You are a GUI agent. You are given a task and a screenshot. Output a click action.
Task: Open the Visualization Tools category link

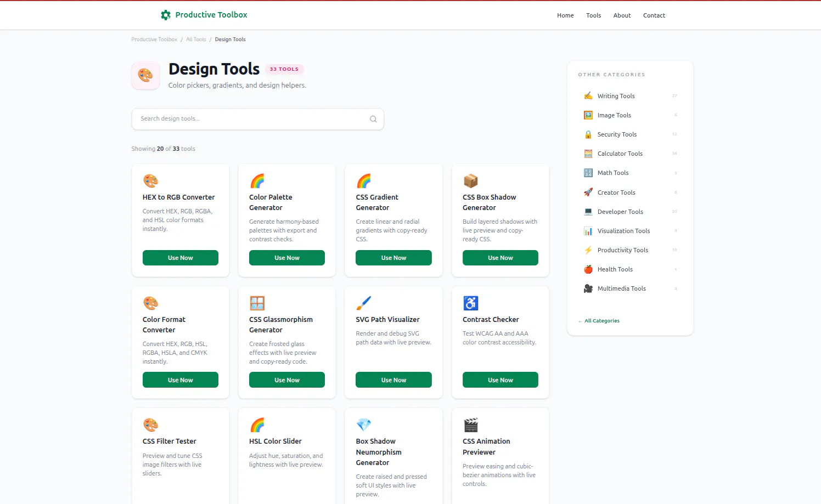630,231
